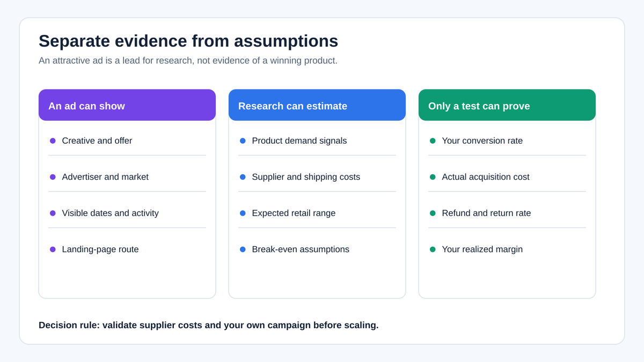Select the 'Research can estimate' blue header

pyautogui.click(x=317, y=105)
